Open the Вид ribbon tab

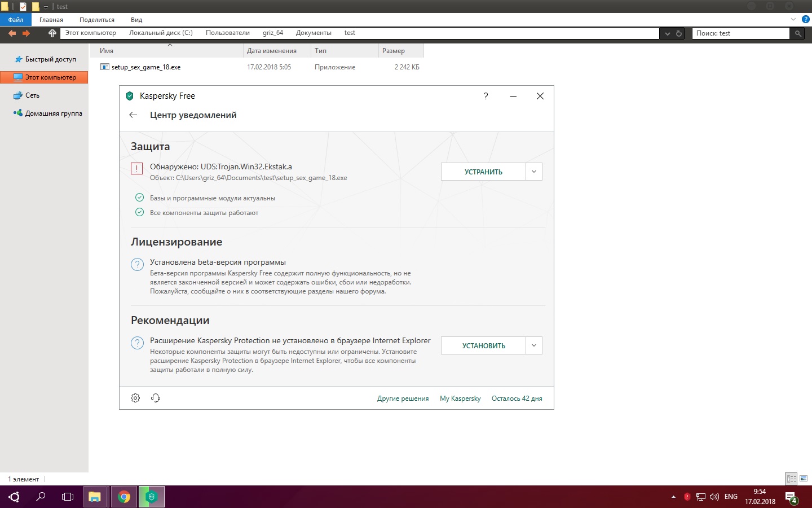(x=136, y=20)
